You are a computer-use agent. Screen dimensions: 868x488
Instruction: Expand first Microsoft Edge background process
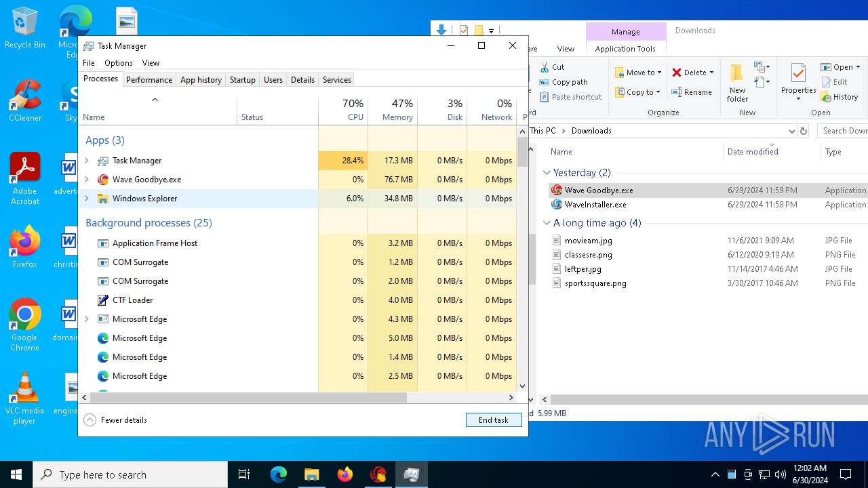(87, 319)
